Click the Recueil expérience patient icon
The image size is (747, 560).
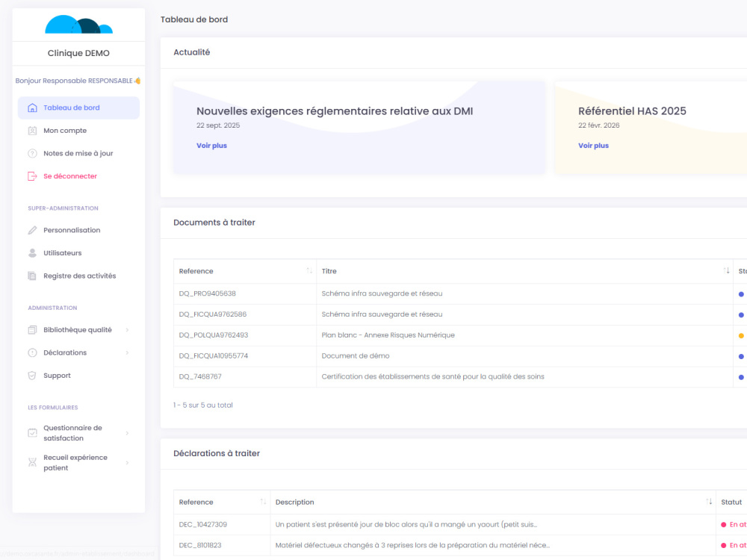tap(32, 462)
